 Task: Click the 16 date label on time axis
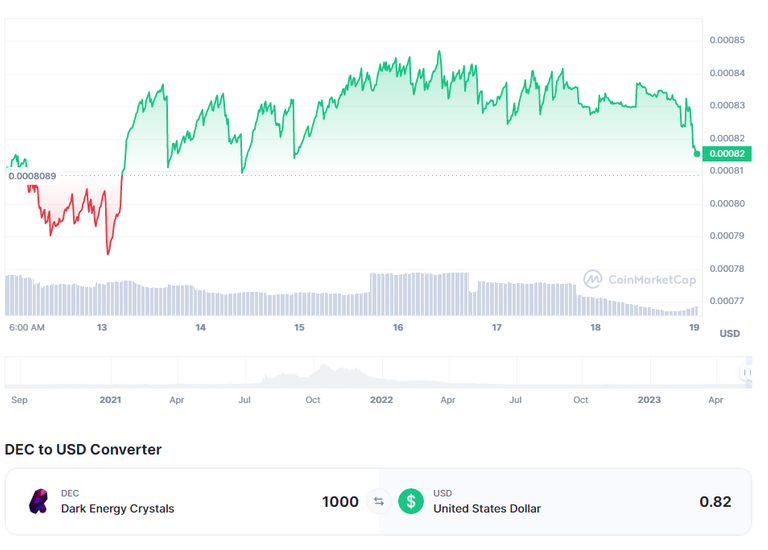coord(398,328)
